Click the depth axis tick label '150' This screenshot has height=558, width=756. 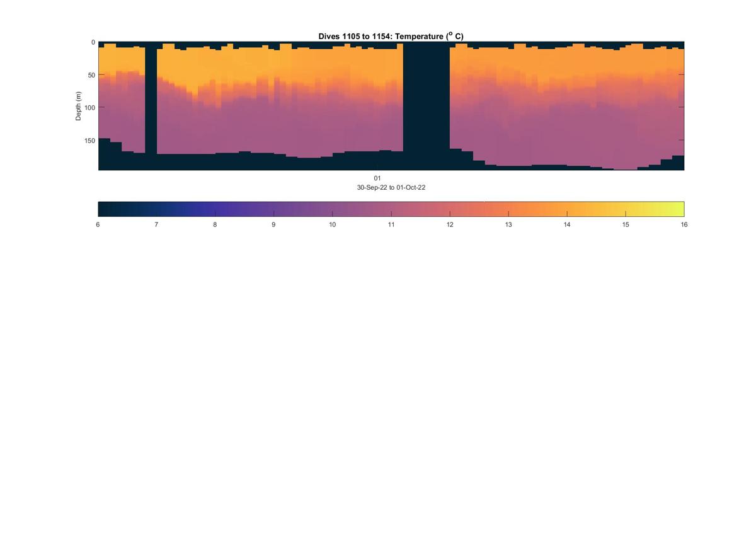pyautogui.click(x=89, y=140)
